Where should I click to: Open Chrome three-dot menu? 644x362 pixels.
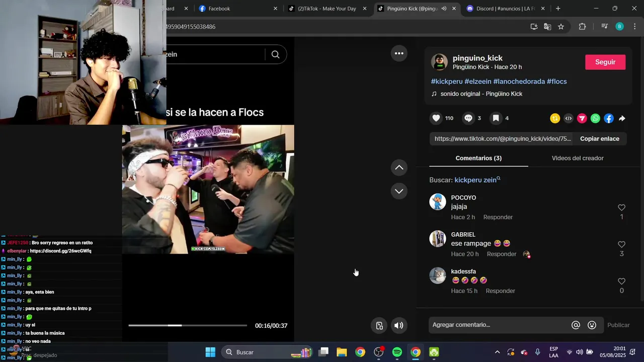[x=634, y=27]
